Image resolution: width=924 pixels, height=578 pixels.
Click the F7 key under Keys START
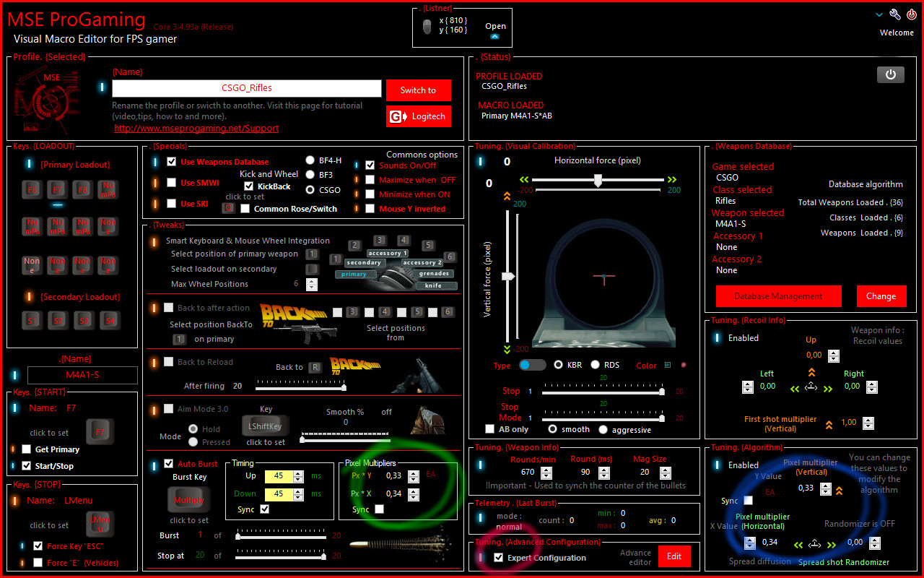[x=100, y=432]
